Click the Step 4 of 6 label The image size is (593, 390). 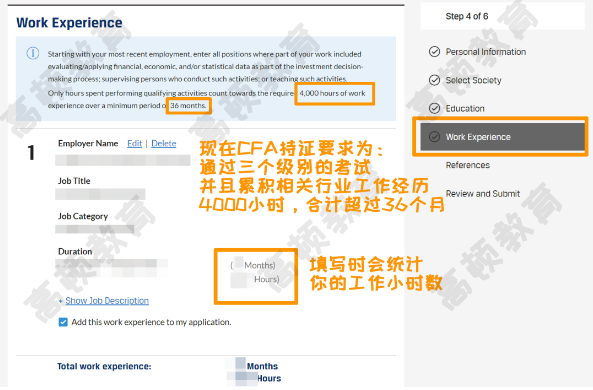(467, 16)
